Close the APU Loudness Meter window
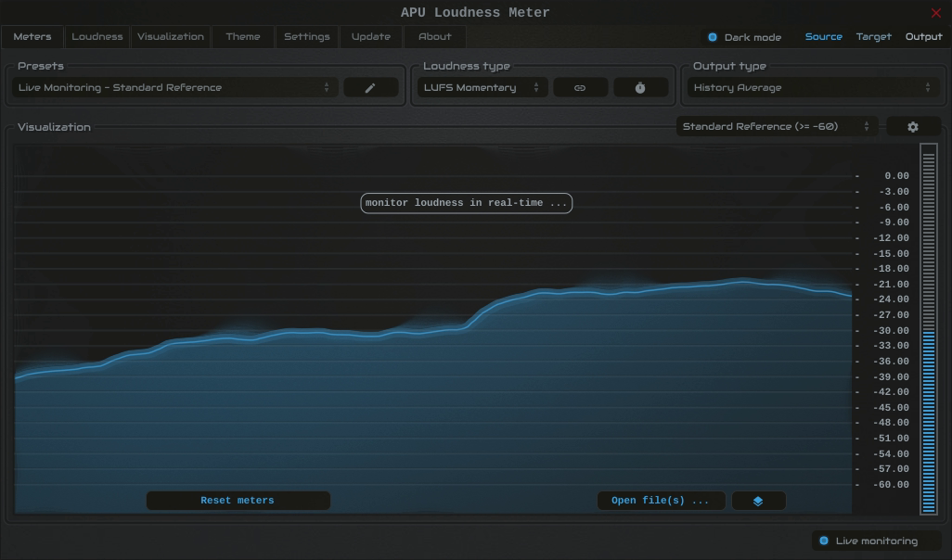Image resolution: width=952 pixels, height=560 pixels. (x=935, y=13)
